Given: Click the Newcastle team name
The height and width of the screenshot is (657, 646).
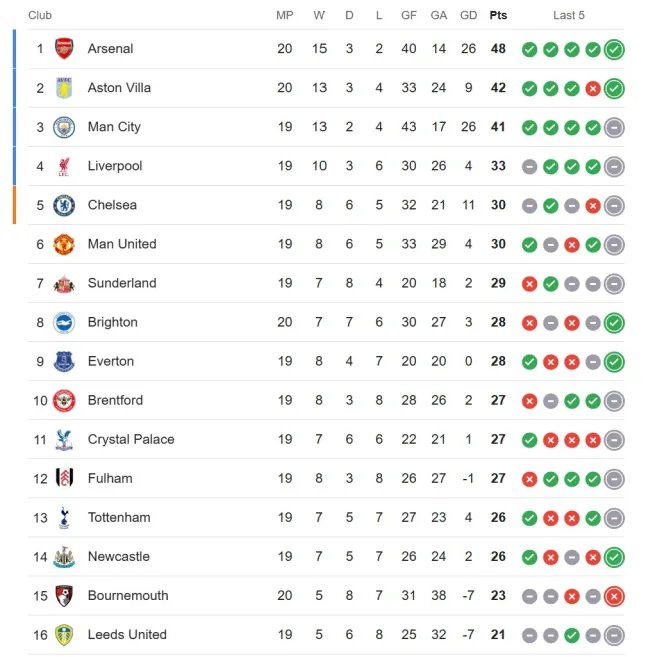Looking at the screenshot, I should coord(119,556).
